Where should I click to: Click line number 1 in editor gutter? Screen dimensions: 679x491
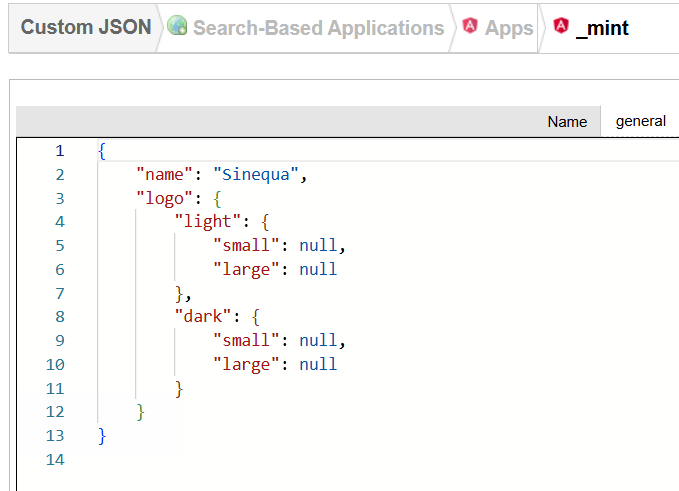(x=60, y=151)
